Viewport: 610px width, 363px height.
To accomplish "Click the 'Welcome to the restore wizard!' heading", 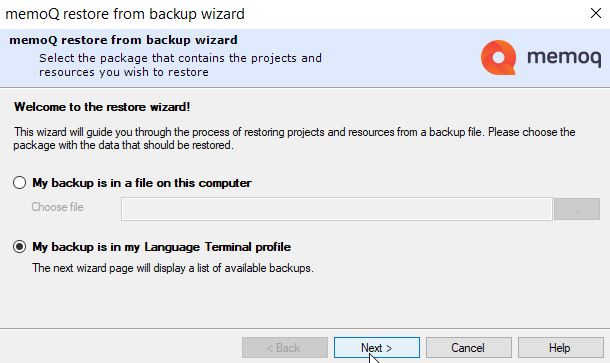I will [102, 107].
